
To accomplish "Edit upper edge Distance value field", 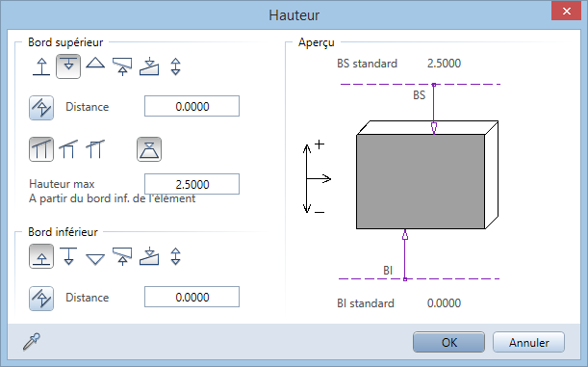I will (192, 106).
